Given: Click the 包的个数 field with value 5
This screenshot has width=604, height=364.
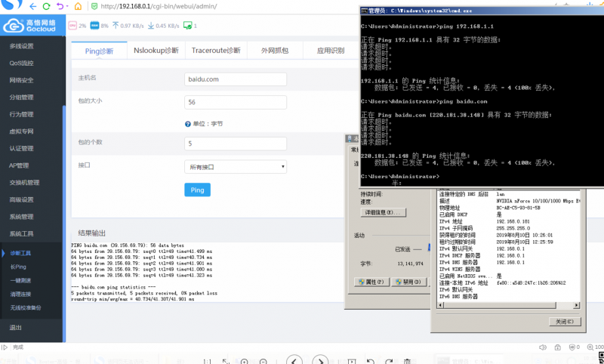Looking at the screenshot, I should tap(236, 143).
